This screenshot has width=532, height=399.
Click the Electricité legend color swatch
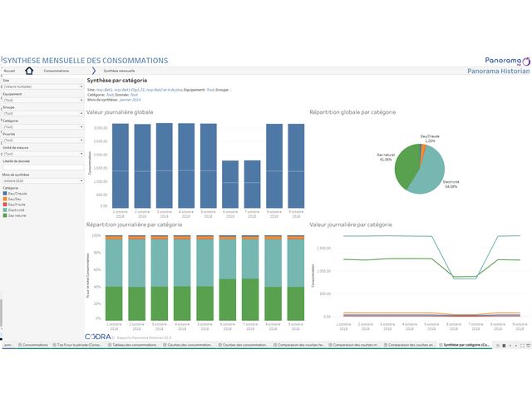tap(5, 209)
